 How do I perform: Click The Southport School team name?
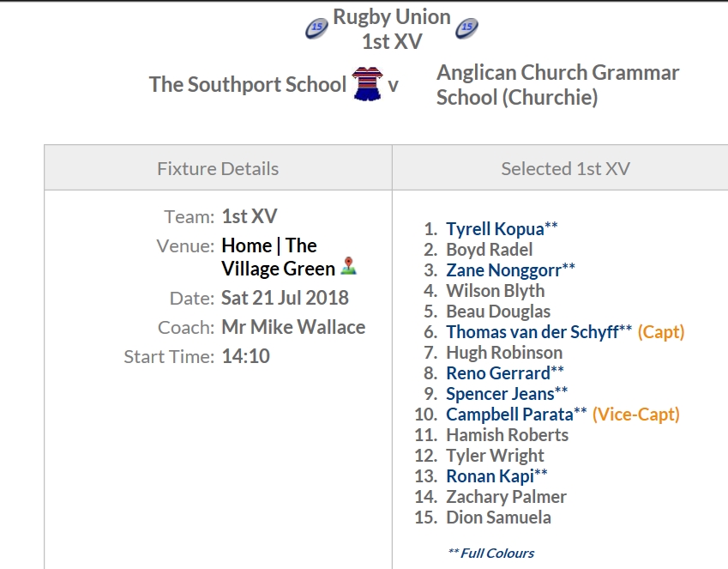coord(248,85)
